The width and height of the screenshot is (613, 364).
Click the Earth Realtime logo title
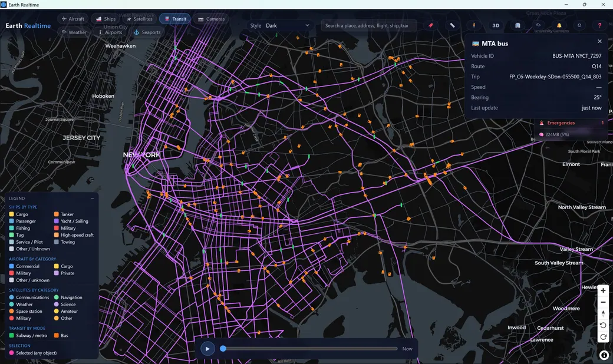(x=28, y=25)
